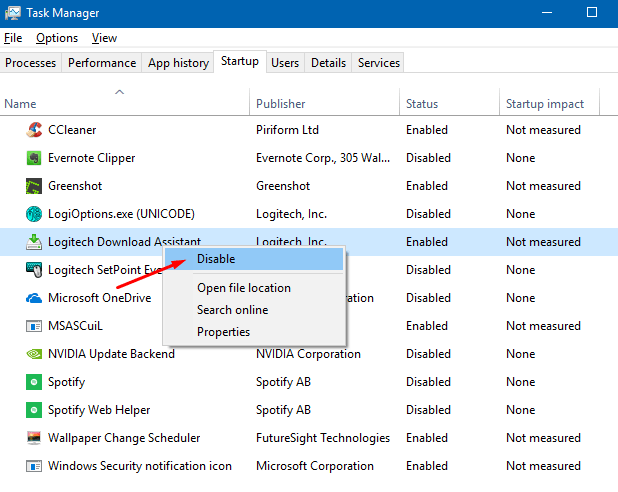The width and height of the screenshot is (618, 492).
Task: Choose Search online in context menu
Action: (254, 310)
